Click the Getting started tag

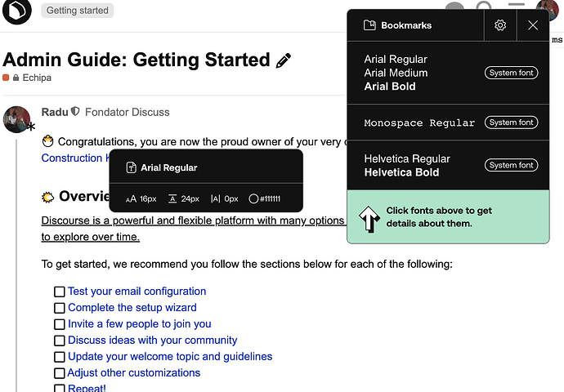[x=78, y=11]
